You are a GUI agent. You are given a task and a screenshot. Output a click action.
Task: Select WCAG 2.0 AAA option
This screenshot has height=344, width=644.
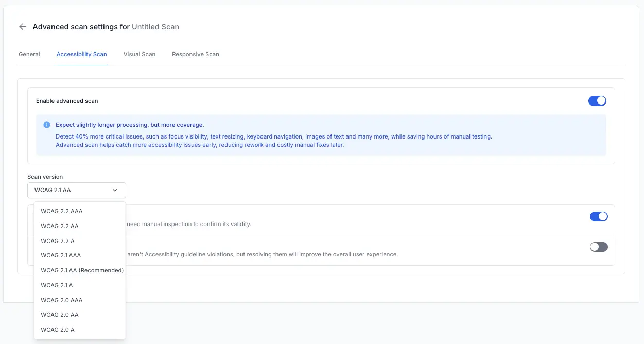coord(62,300)
